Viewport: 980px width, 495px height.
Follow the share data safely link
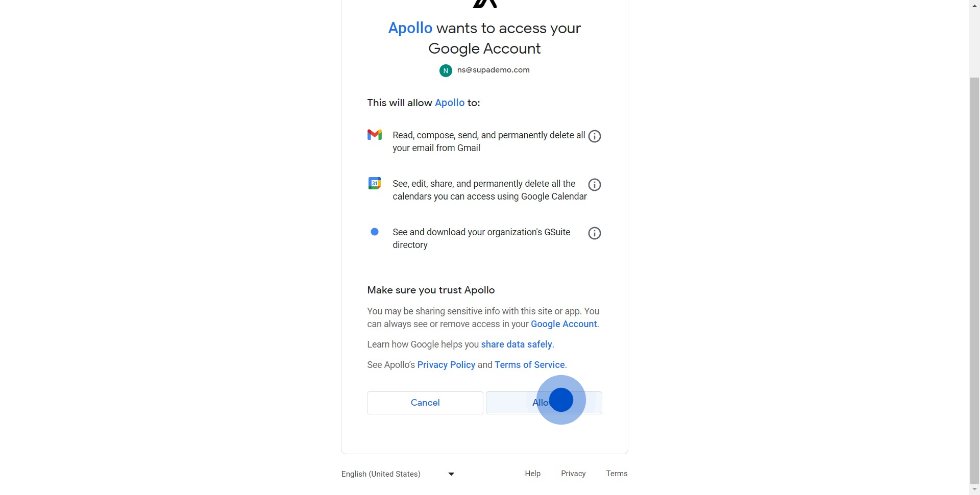click(x=517, y=344)
